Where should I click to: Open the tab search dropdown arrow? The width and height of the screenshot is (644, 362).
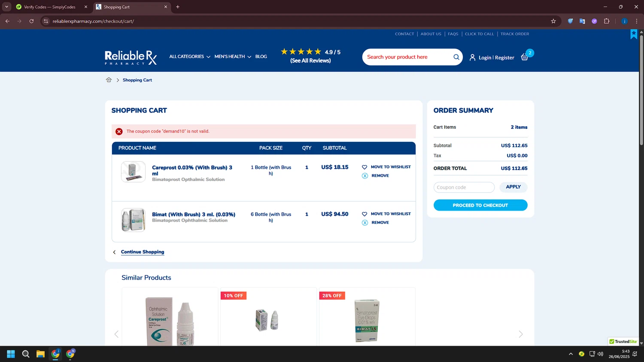pos(6,7)
